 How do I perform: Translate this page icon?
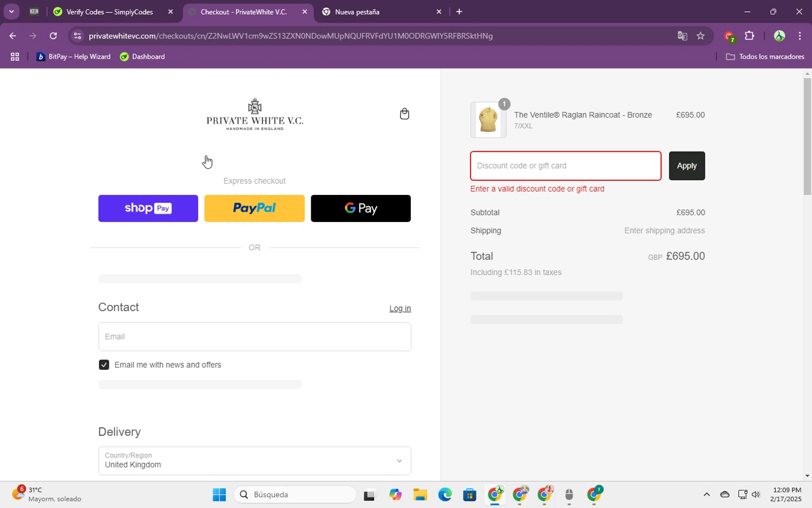click(x=682, y=36)
